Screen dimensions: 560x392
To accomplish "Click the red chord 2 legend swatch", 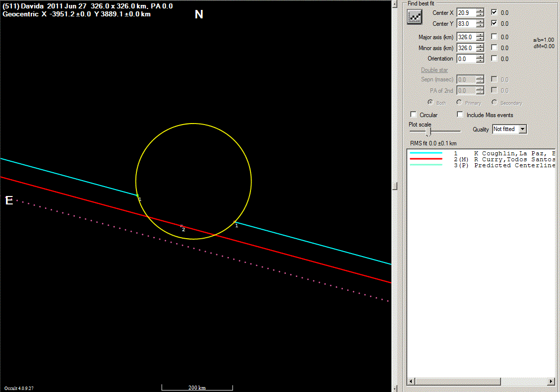I will 426,159.
